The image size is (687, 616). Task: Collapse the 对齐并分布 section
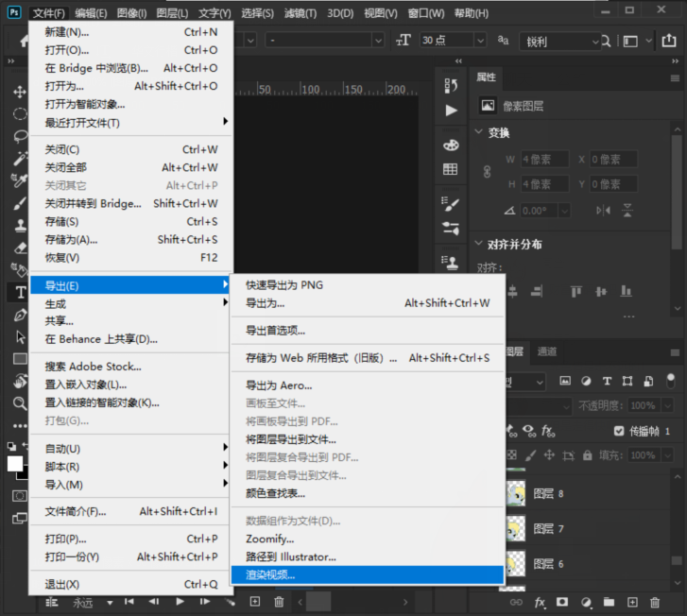tap(479, 243)
